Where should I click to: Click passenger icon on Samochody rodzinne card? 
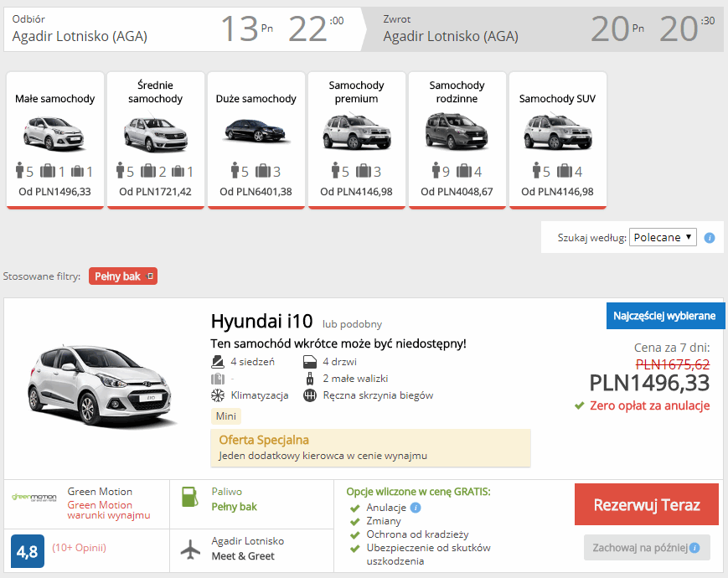pos(436,170)
